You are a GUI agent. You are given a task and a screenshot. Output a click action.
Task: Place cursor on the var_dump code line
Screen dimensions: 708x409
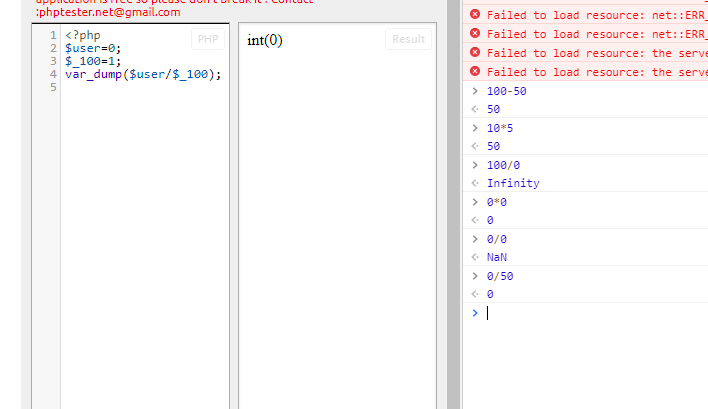143,74
